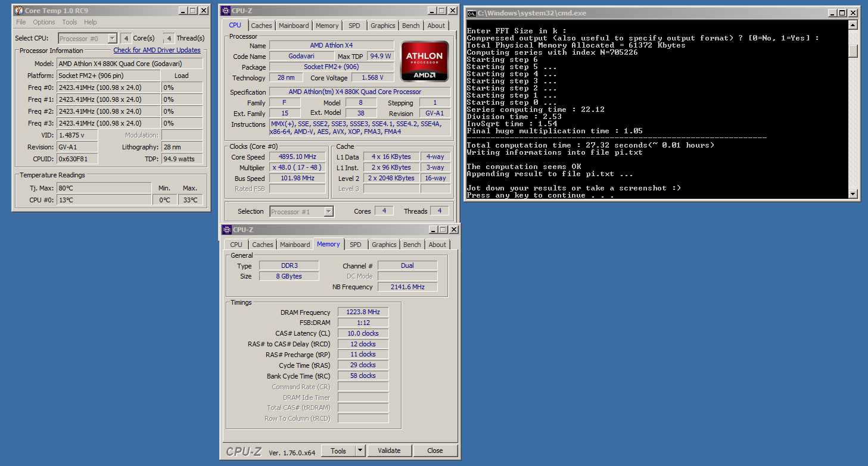868x466 pixels.
Task: Switch to Memory tab in upper CPU-Z
Action: point(327,26)
